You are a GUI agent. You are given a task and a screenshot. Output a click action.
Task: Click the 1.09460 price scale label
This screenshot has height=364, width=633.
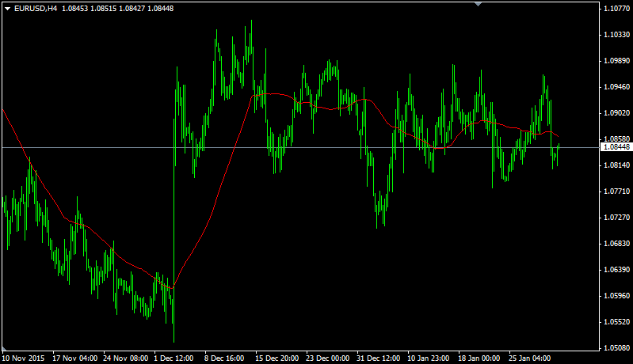tap(616, 87)
